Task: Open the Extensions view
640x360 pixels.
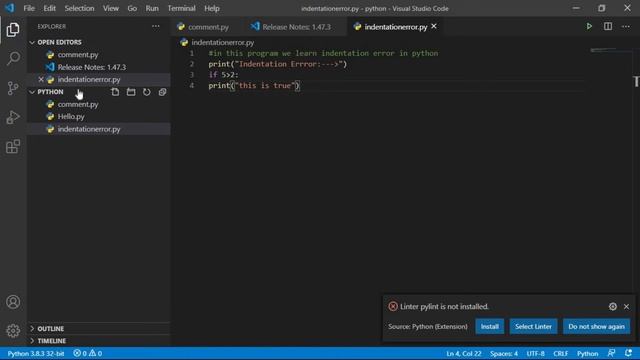Action: (x=13, y=147)
